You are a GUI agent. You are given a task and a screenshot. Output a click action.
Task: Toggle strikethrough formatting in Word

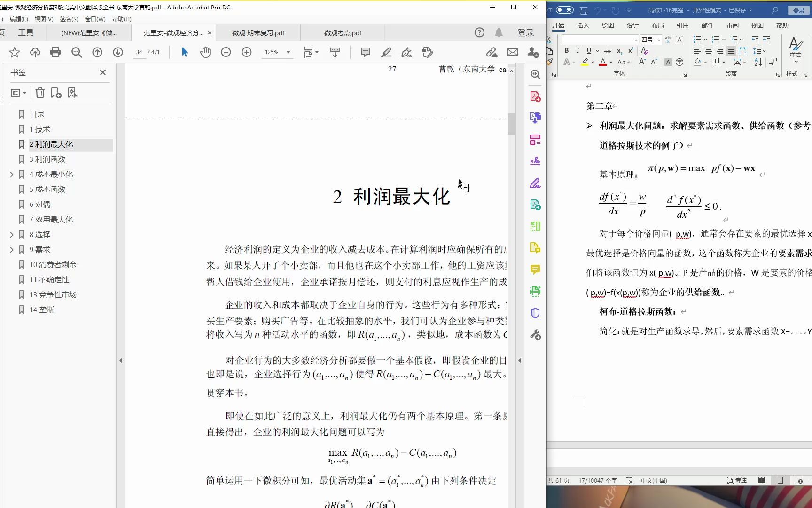point(608,51)
